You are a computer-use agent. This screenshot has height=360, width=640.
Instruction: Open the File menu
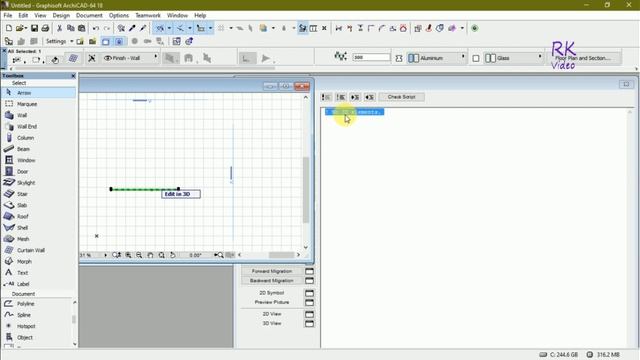coord(8,16)
